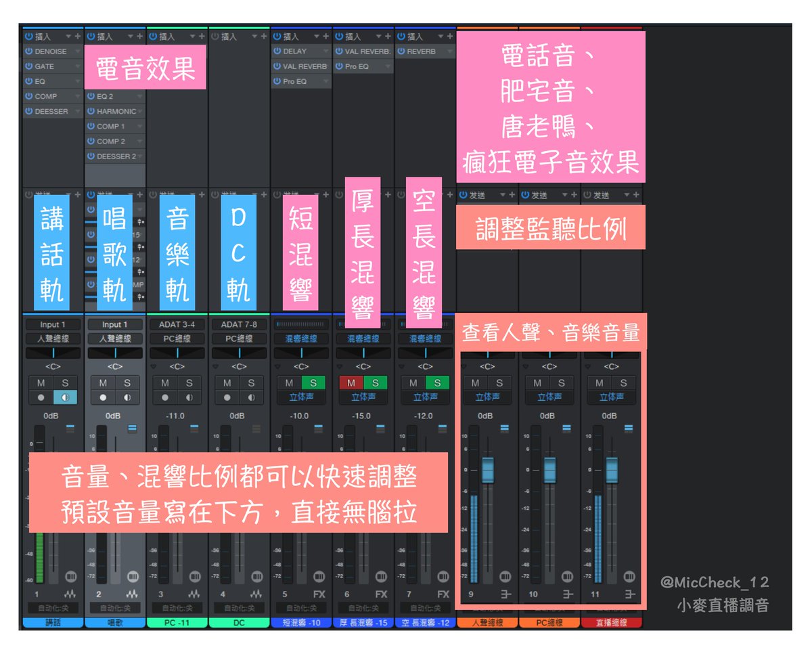The image size is (812, 654).
Task: Click the channel editor icon on channel 10
Action: [567, 576]
